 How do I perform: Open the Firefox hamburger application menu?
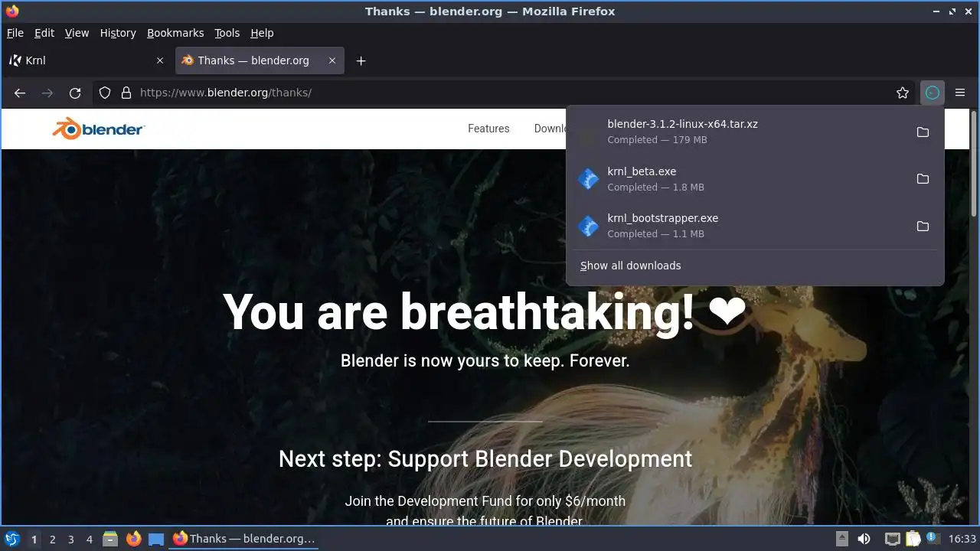tap(960, 93)
